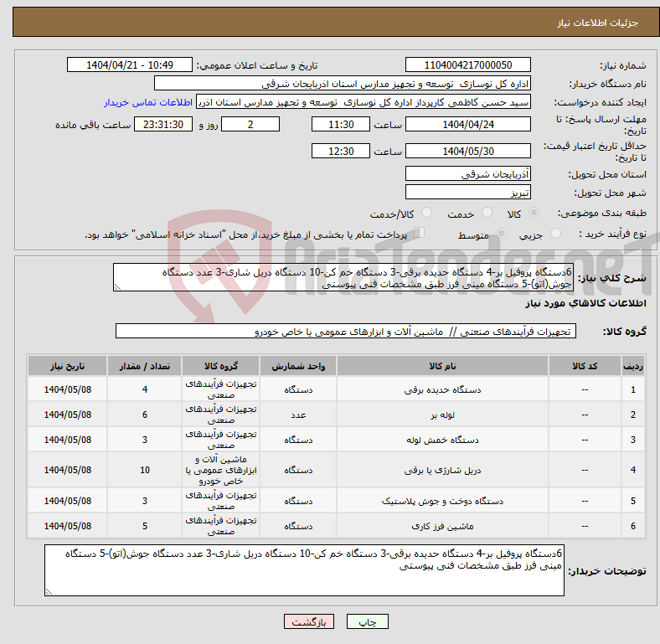Click the گروه کالا field

[x=346, y=331]
